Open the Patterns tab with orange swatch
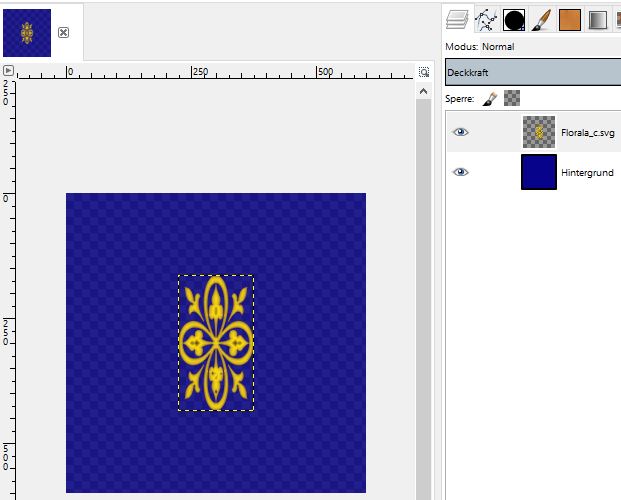621x500 pixels. [570, 20]
